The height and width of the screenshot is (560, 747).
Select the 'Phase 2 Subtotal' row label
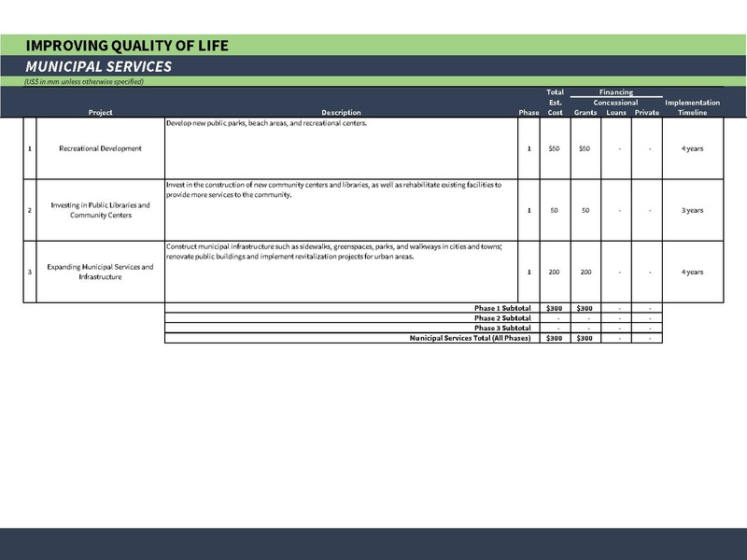pos(501,318)
